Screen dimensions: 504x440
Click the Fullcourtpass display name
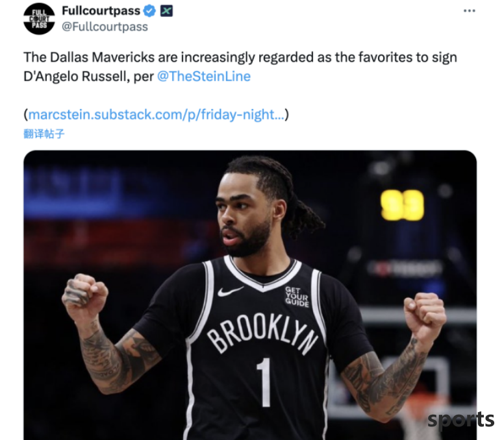pyautogui.click(x=101, y=11)
